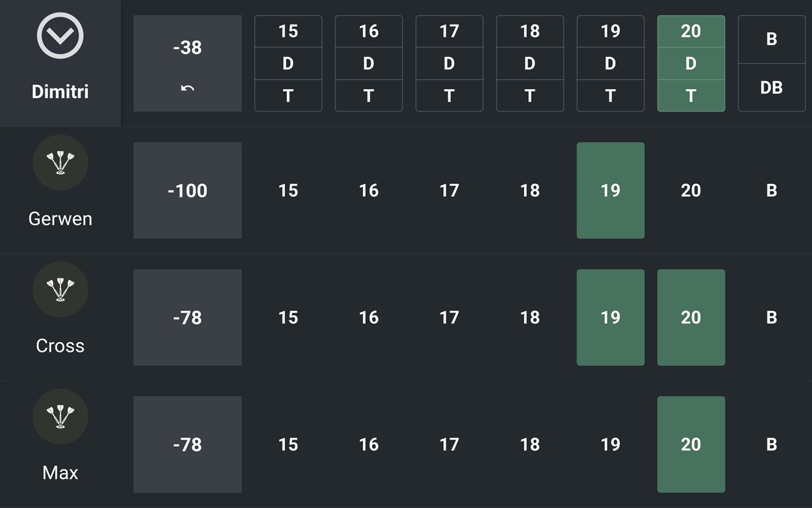
Task: Click Gerwen's darts avatar icon
Action: (60, 162)
